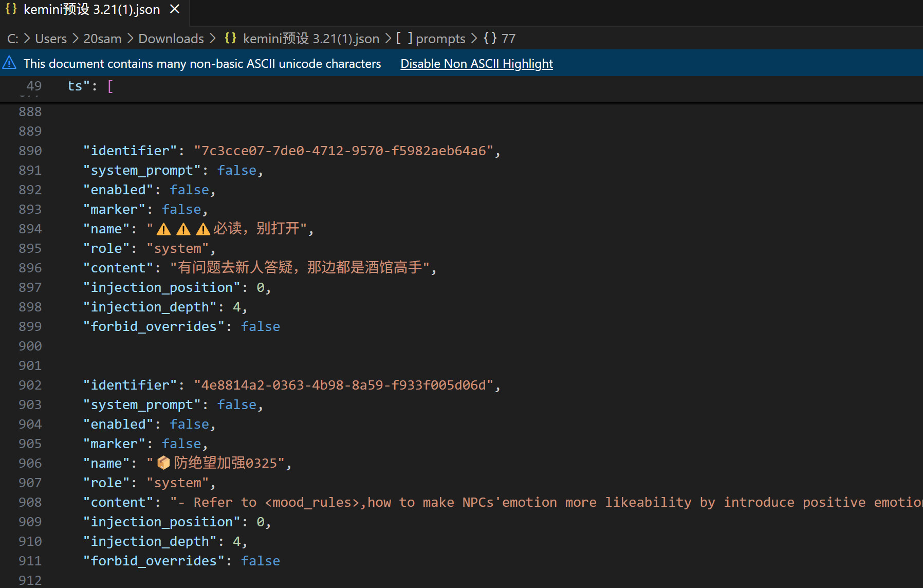Open the C: breadcrumb segment
The image size is (923, 588).
pos(12,39)
